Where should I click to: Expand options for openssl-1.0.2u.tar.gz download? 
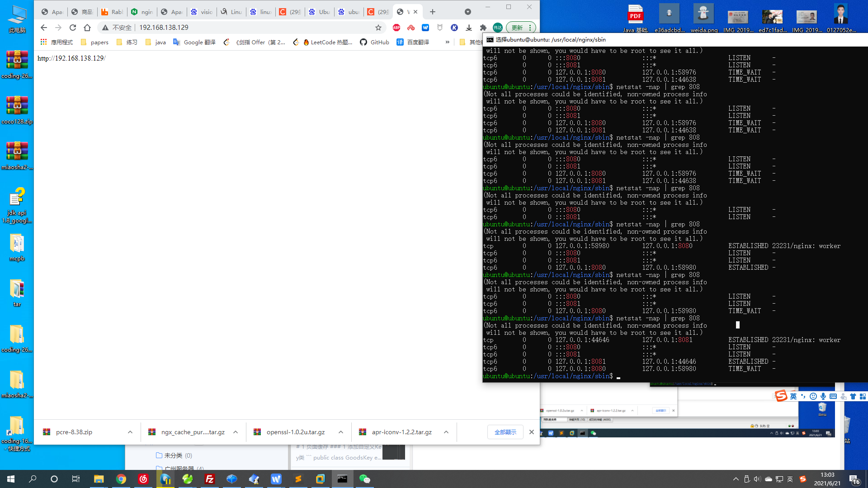[341, 432]
